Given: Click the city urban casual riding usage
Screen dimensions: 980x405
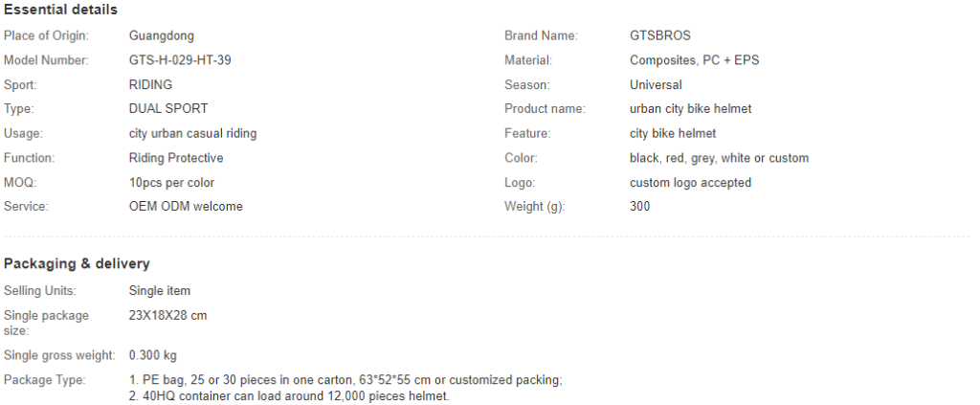Looking at the screenshot, I should pyautogui.click(x=192, y=133).
